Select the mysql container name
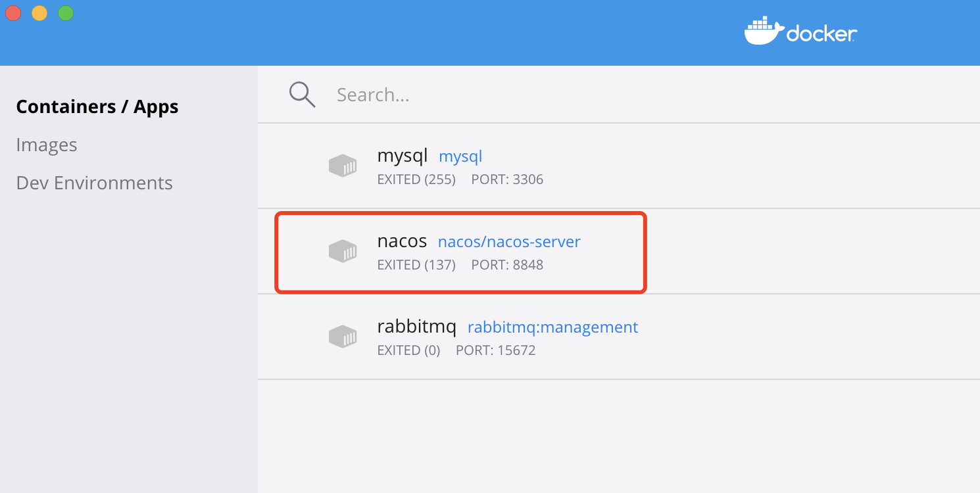This screenshot has width=980, height=493. 403,156
